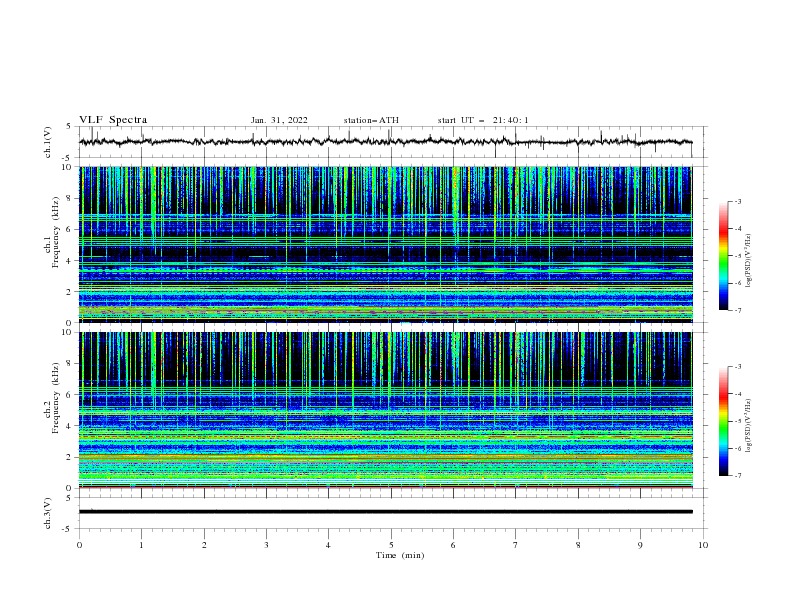Click the "8" kHz tick on ch.1 axis
This screenshot has height=612, width=792.
(x=70, y=198)
